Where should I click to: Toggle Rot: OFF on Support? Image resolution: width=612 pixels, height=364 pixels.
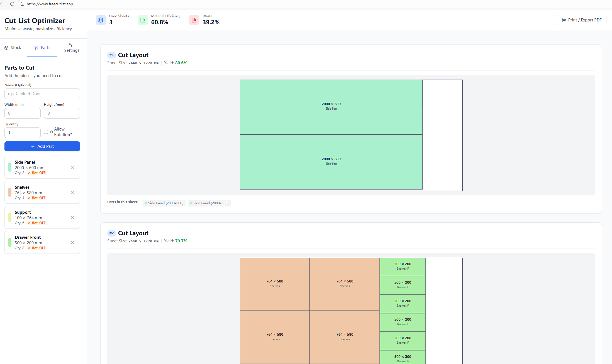tap(37, 223)
